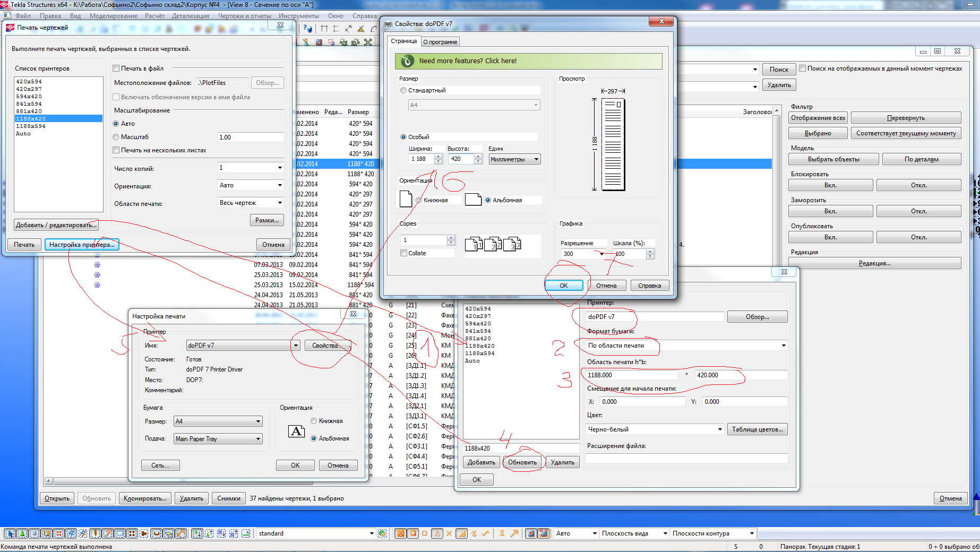
Task: Open the Миллиметры units dropdown
Action: point(514,159)
